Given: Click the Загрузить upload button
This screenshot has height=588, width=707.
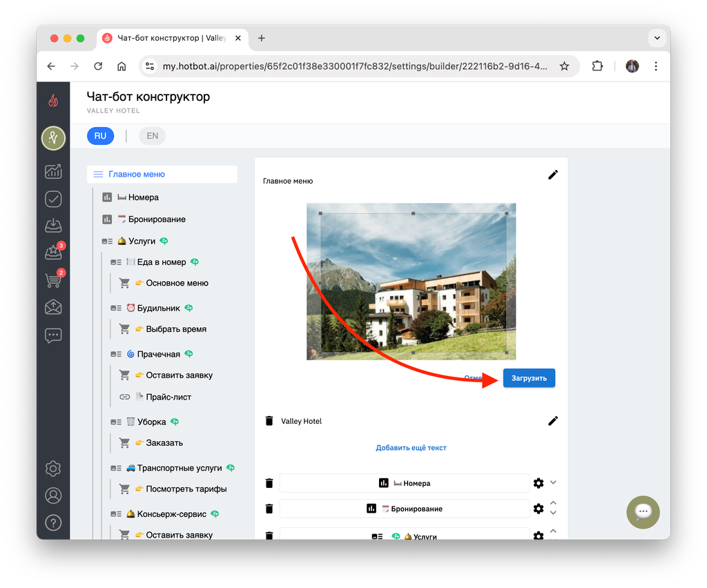Looking at the screenshot, I should (529, 378).
